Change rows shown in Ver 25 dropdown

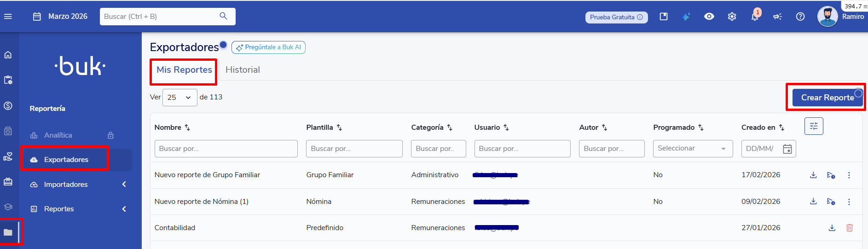click(179, 98)
